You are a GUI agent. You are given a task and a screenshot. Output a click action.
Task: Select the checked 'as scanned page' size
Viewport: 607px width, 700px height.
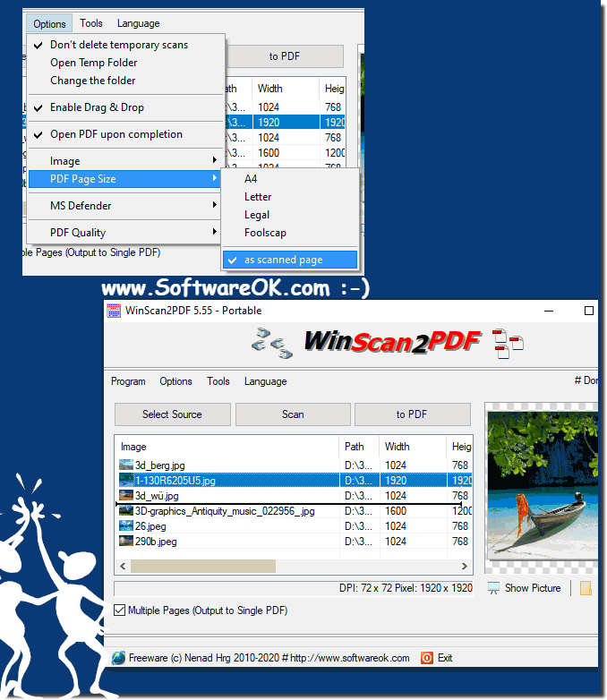point(290,260)
